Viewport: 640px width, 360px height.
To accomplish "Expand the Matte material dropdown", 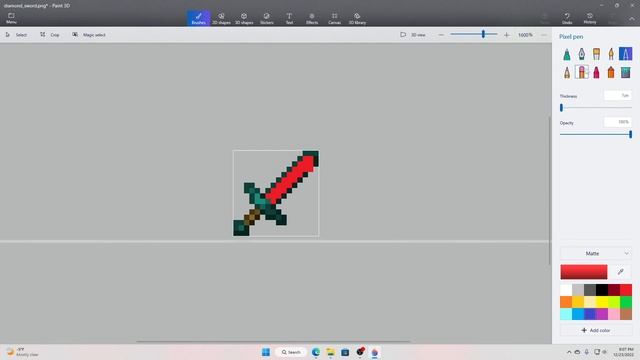I will pyautogui.click(x=596, y=253).
